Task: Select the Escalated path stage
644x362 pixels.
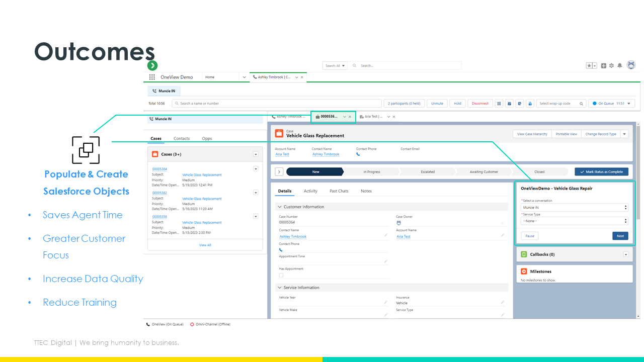Action: coord(428,172)
